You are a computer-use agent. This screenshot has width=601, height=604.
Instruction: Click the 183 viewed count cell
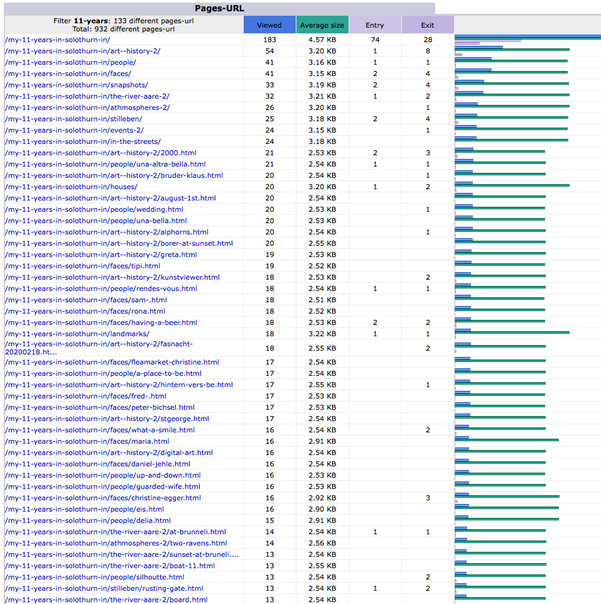(x=270, y=40)
